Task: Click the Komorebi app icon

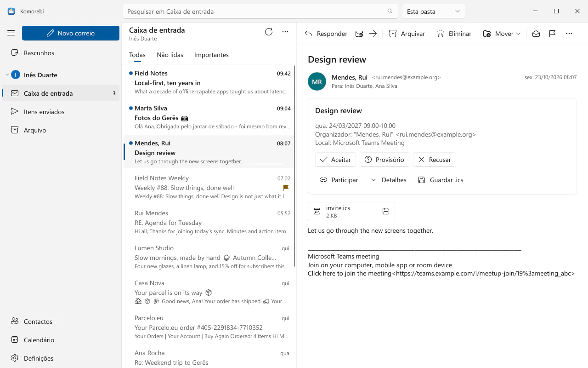Action: click(x=11, y=11)
